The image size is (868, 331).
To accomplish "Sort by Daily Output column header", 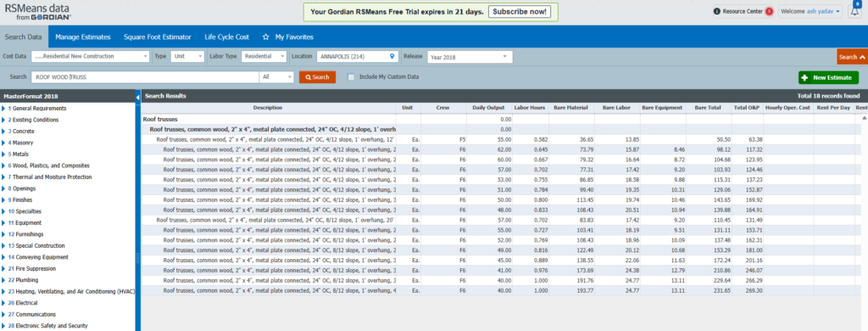I will (488, 108).
